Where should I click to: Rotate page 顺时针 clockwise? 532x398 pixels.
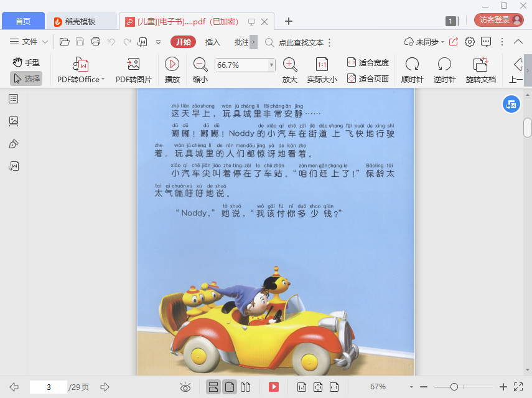click(413, 70)
